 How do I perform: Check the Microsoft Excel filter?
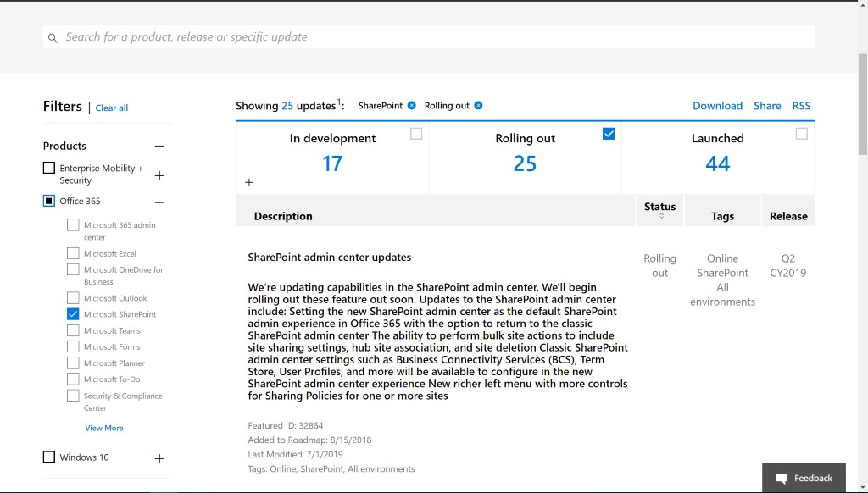pyautogui.click(x=73, y=253)
